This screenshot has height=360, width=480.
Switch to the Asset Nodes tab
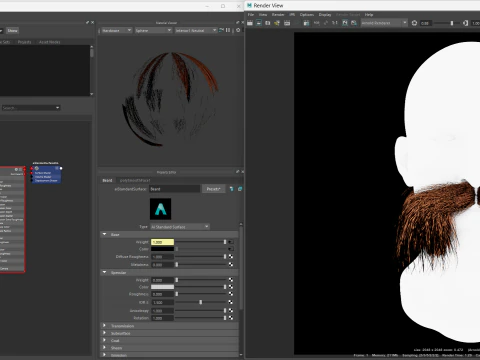click(x=50, y=42)
